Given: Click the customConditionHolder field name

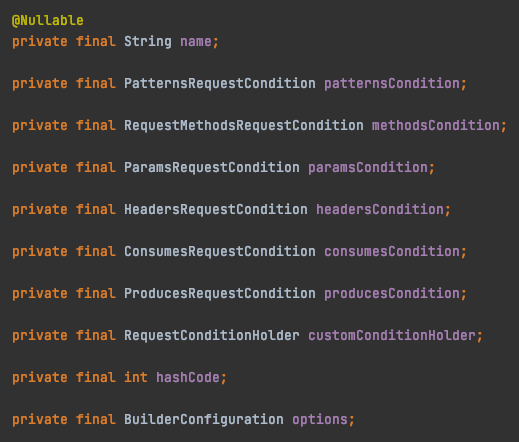Looking at the screenshot, I should coord(392,336).
